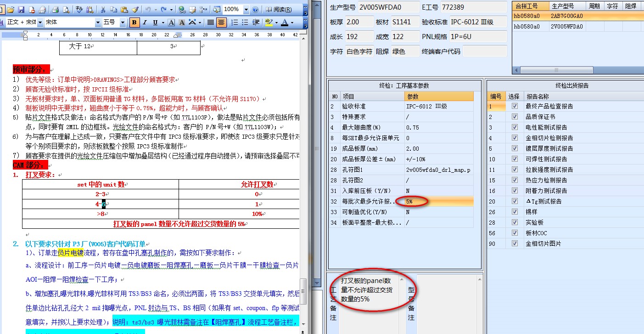The image size is (644, 334).
Task: Toggle 电性能测试报告 checkbox
Action: point(514,127)
